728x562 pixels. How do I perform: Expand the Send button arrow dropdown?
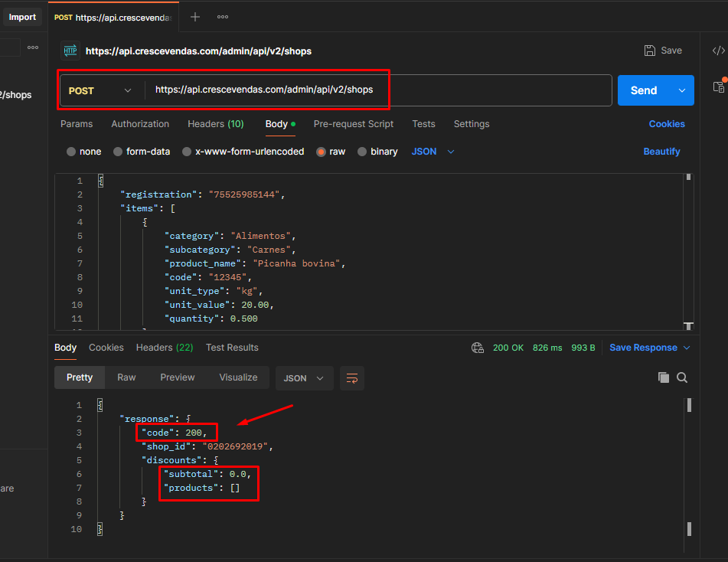pos(681,90)
